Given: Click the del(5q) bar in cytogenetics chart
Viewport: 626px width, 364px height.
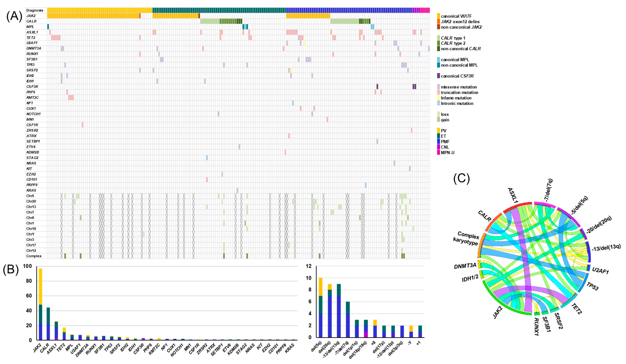Looking at the screenshot, I should pyautogui.click(x=320, y=308).
